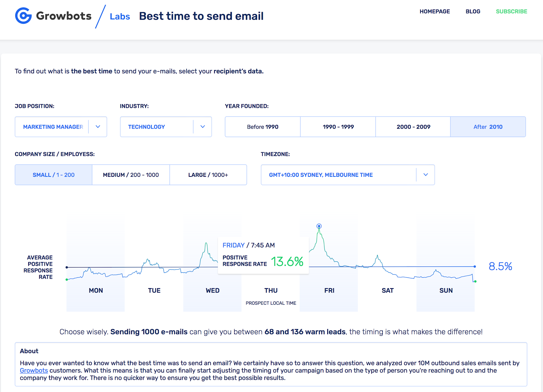The image size is (543, 392).
Task: Click the average line's right endpoint dot
Action: coord(474,266)
